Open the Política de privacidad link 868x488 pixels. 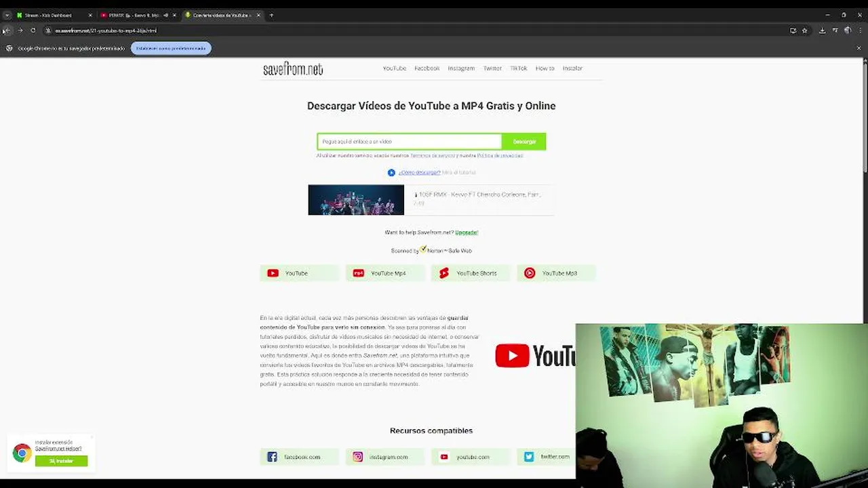500,156
